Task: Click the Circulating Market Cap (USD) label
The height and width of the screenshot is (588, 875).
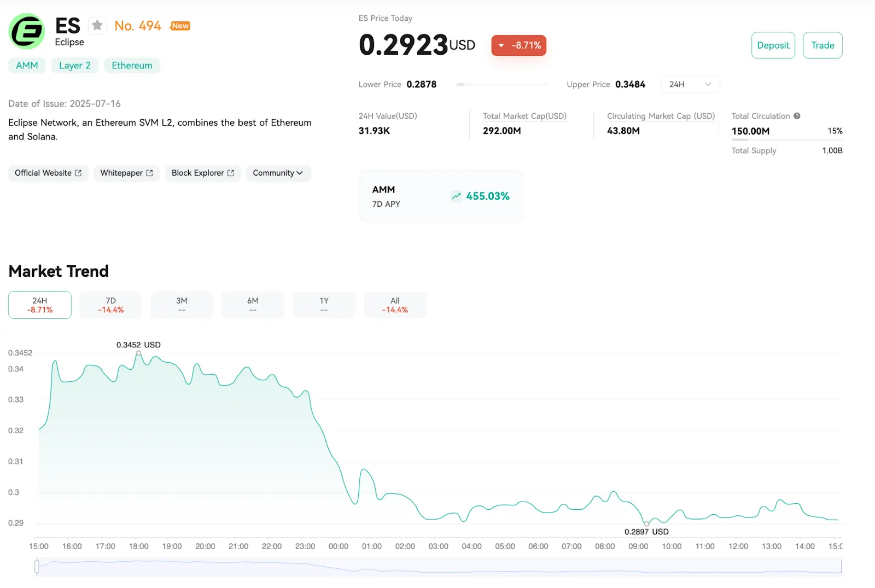Action: click(661, 116)
